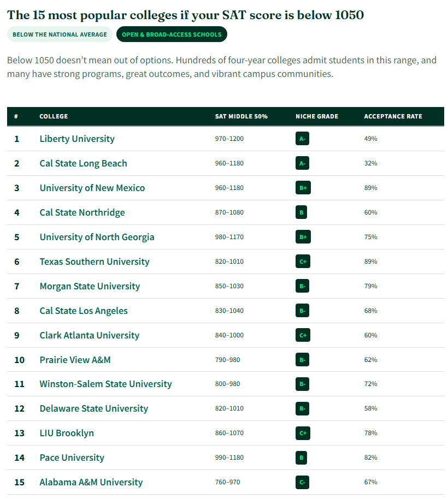Click the B- badge for Cal State Los Angeles
Screen dimensions: 448x499
(302, 311)
